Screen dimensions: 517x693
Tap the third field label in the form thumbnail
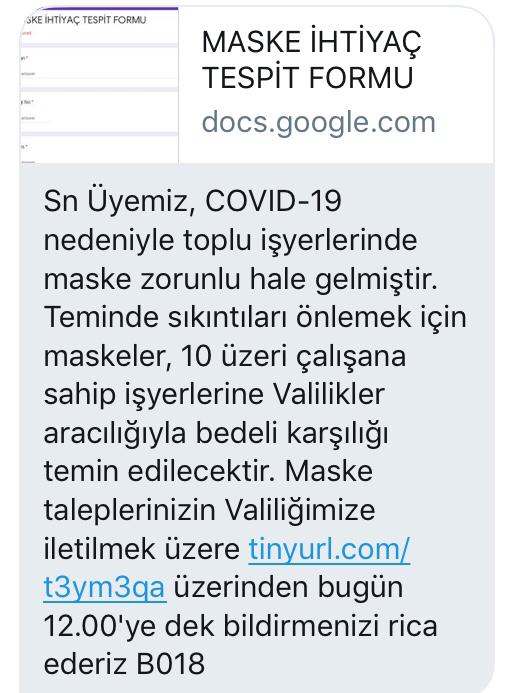24,146
